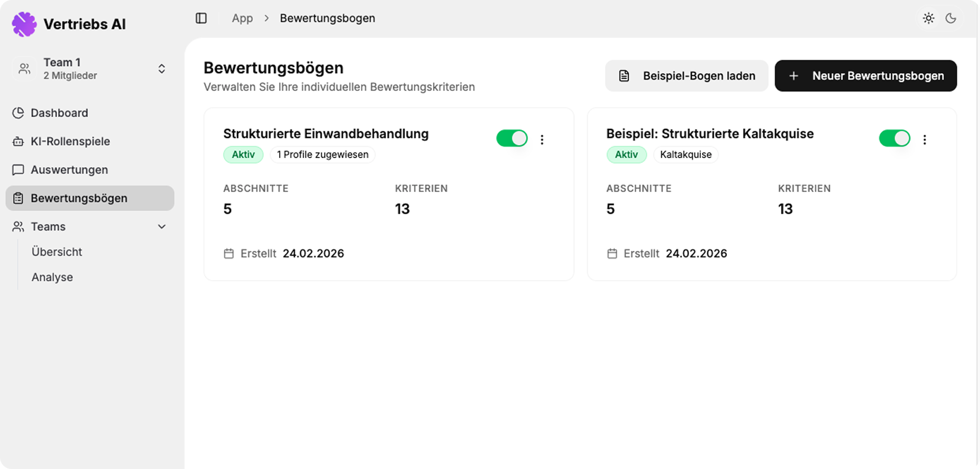
Task: Switch to light mode sun icon
Action: 928,18
